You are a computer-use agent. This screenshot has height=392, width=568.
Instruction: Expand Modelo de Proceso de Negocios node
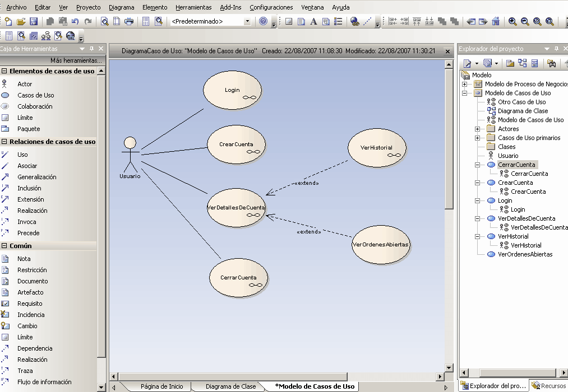click(464, 84)
